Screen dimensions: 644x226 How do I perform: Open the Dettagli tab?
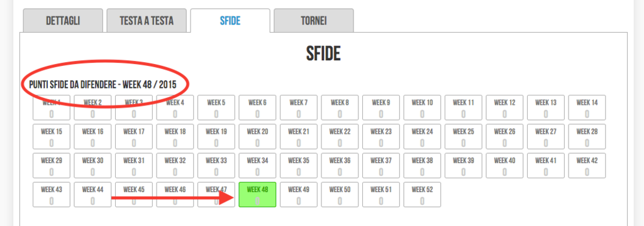click(63, 21)
